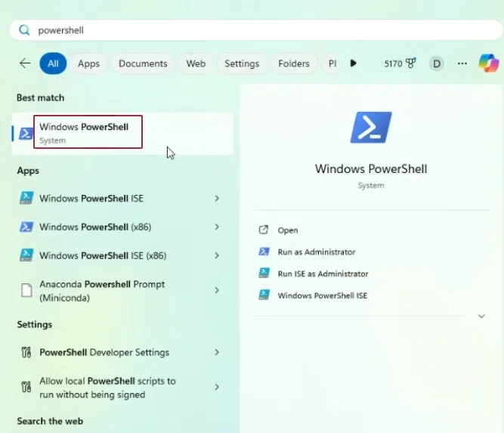Switch to the Web filter tab
This screenshot has height=433, width=504.
196,63
